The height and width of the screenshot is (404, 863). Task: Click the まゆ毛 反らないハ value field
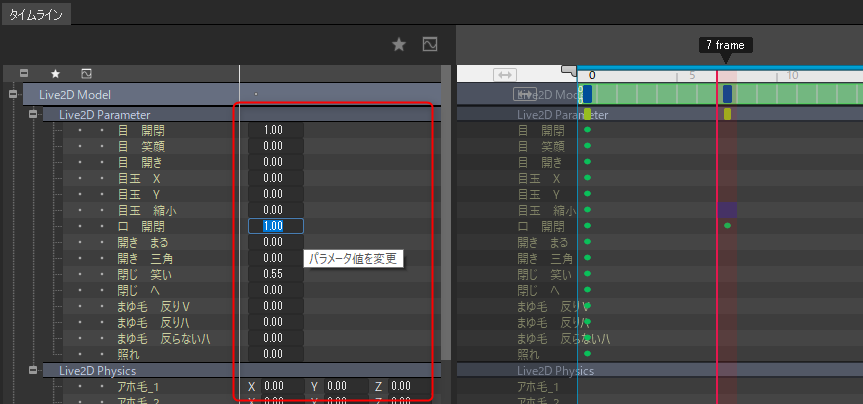[x=276, y=338]
